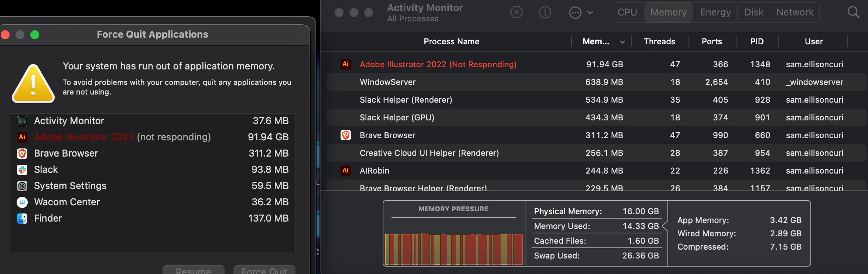Select the Adobe Illustrator 2022 (Not Responding) process
This screenshot has width=868, height=274.
[438, 64]
